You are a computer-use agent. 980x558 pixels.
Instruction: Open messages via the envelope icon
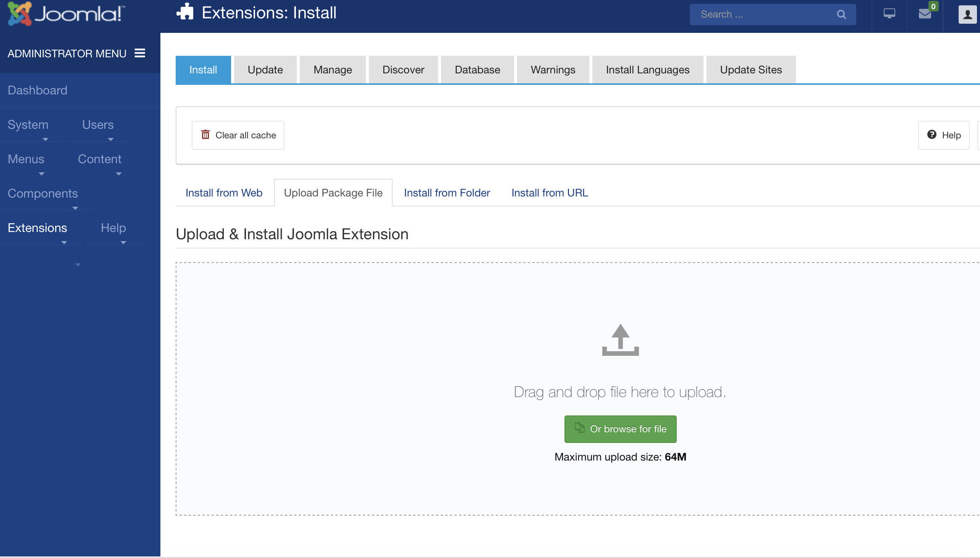[x=925, y=14]
